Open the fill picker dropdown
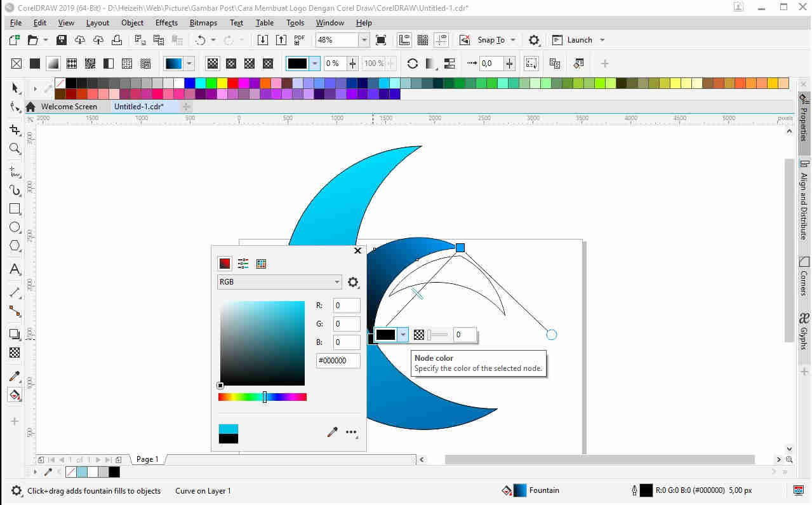Screen dimensions: 812x505 pyautogui.click(x=189, y=64)
